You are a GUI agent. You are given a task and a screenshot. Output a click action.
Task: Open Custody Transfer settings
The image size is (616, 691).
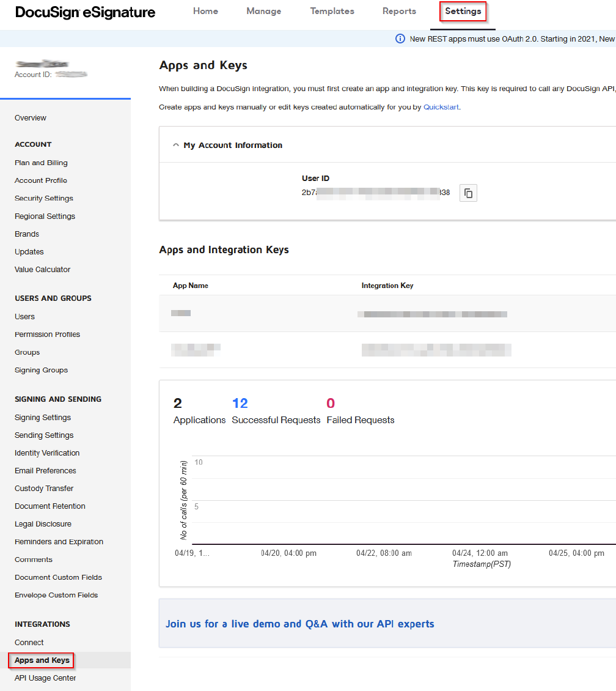coord(43,488)
